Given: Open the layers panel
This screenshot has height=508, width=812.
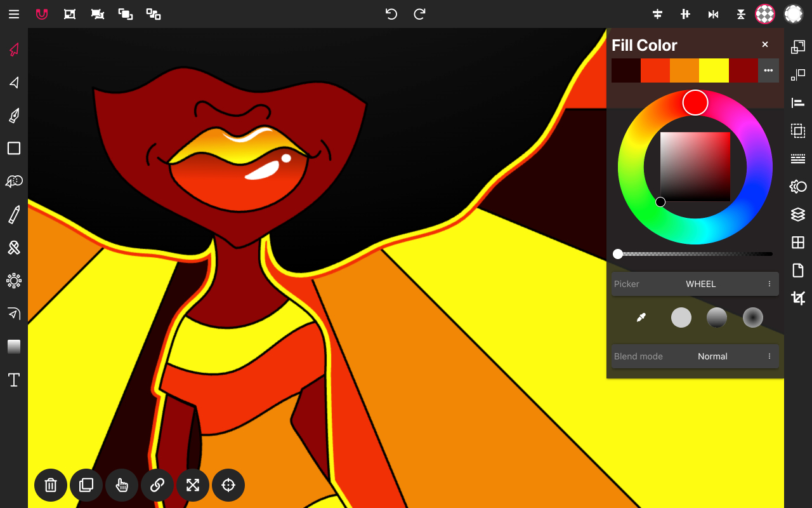Looking at the screenshot, I should pyautogui.click(x=798, y=215).
